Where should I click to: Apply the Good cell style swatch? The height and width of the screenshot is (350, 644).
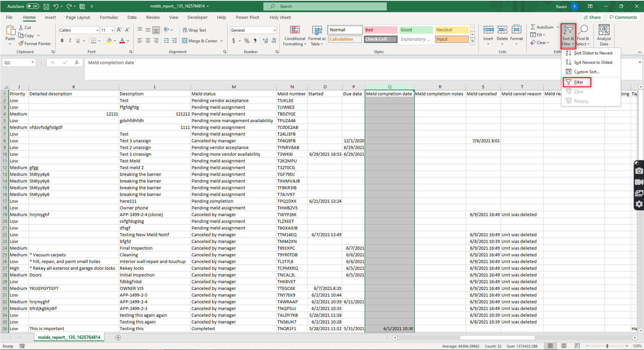coord(416,30)
